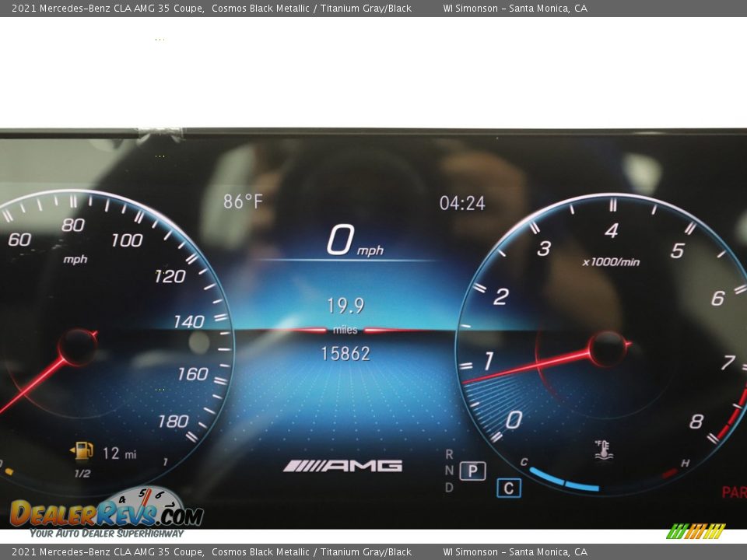747x560 pixels.
Task: Click the R gear letter
Action: [449, 454]
